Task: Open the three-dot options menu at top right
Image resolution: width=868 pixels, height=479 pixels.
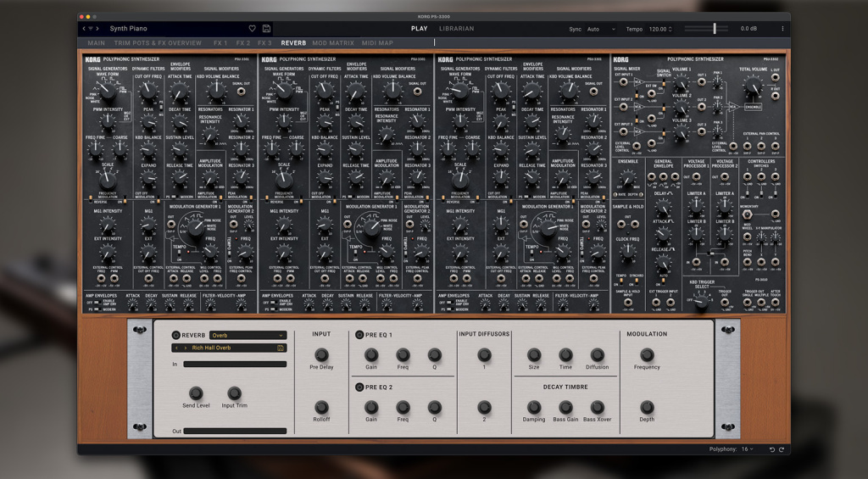Action: point(782,29)
